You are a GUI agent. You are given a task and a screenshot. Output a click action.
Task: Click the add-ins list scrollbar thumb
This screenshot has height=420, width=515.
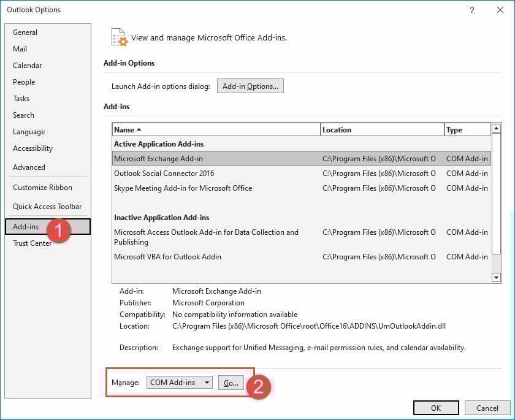[496, 194]
